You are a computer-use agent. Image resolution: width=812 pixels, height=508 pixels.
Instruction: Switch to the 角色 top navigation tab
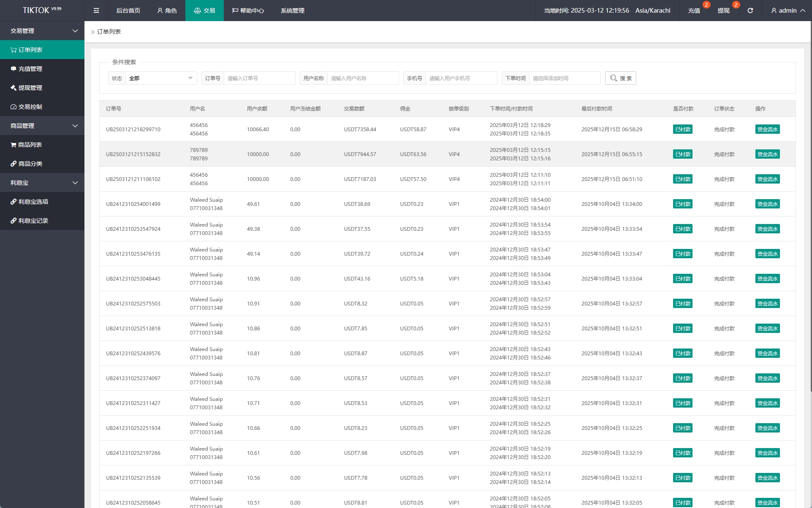pyautogui.click(x=167, y=11)
